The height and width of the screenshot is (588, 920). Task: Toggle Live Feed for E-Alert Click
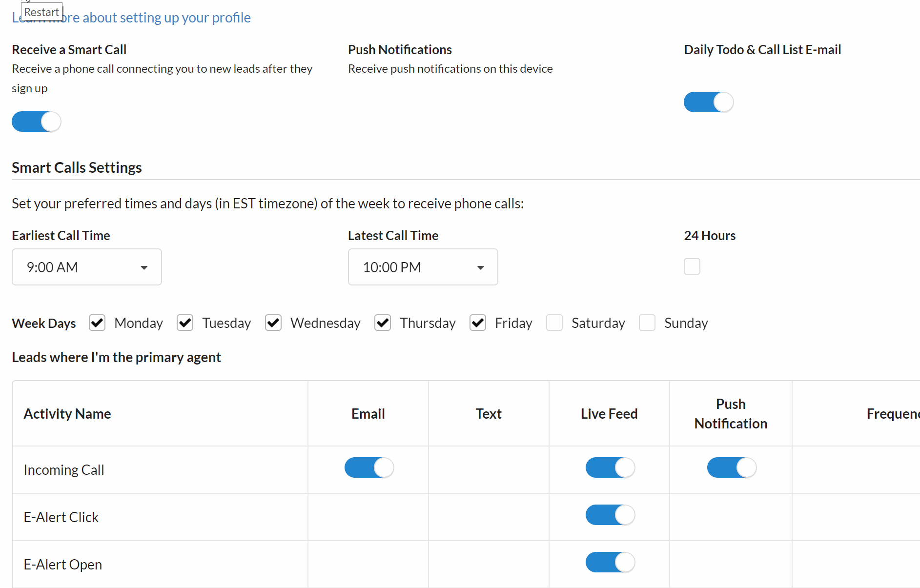(610, 515)
